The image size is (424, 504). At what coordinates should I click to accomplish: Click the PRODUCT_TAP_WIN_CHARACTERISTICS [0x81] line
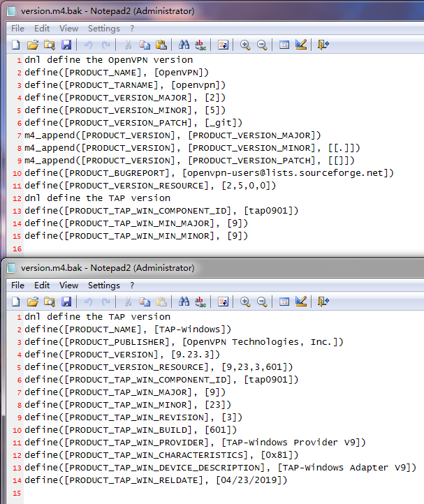click(161, 455)
